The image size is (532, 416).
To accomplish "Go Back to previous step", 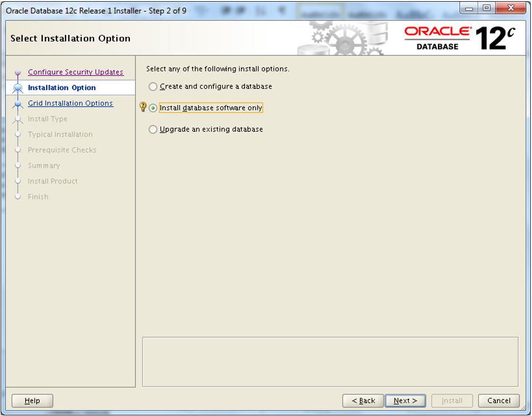I will click(363, 401).
